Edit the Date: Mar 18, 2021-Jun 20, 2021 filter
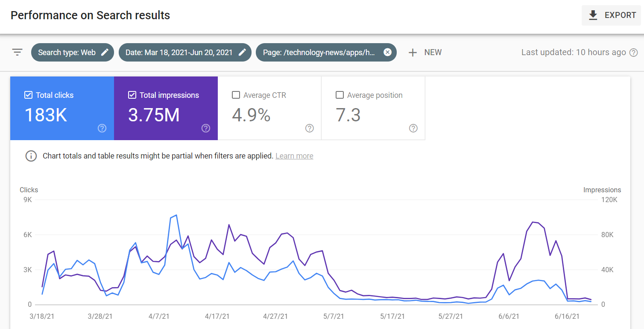The image size is (644, 329). tap(179, 53)
